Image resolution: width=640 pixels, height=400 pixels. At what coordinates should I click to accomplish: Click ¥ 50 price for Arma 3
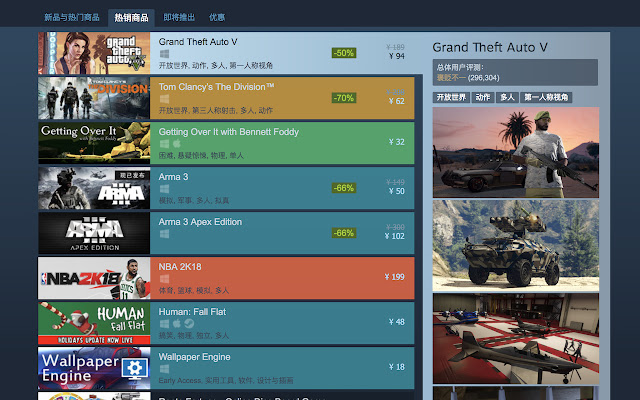(x=397, y=191)
